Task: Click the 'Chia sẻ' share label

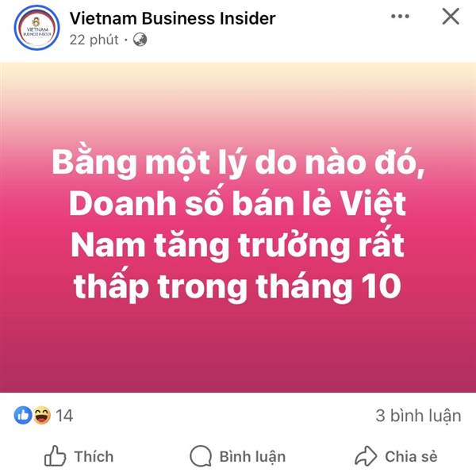Action: [x=411, y=457]
